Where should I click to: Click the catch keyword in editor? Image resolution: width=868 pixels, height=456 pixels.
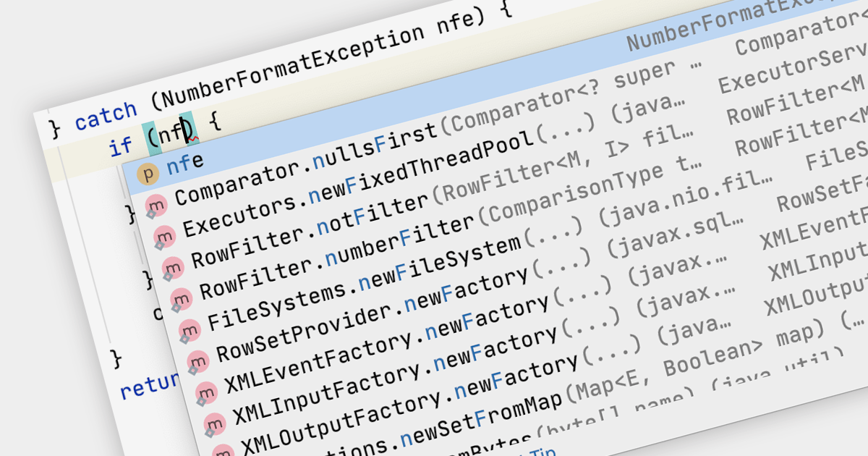pos(106,116)
